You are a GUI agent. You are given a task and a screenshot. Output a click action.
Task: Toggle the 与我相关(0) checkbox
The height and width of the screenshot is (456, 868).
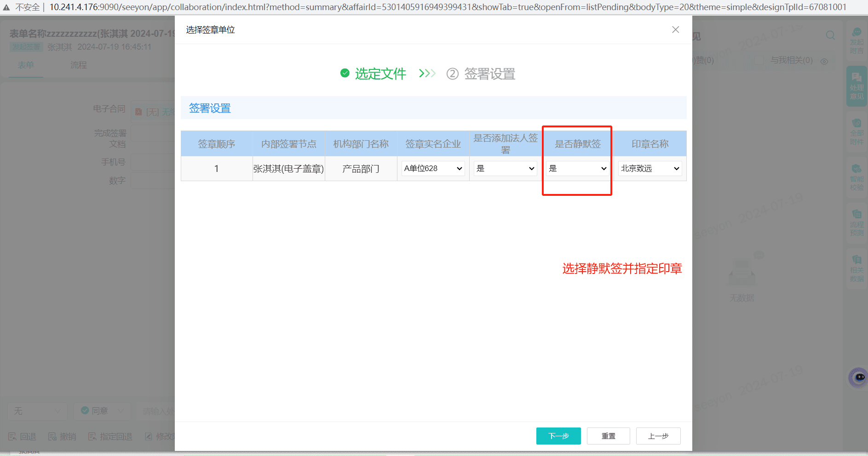(x=759, y=60)
